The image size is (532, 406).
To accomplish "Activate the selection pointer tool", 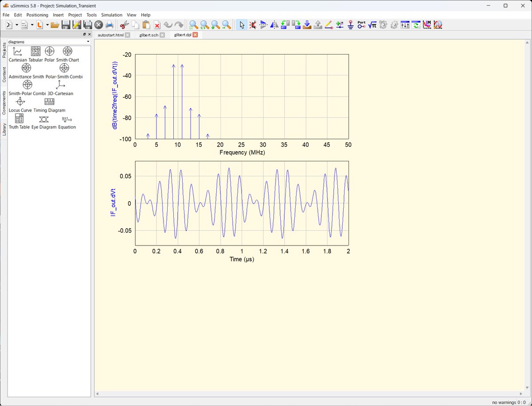I will (242, 25).
